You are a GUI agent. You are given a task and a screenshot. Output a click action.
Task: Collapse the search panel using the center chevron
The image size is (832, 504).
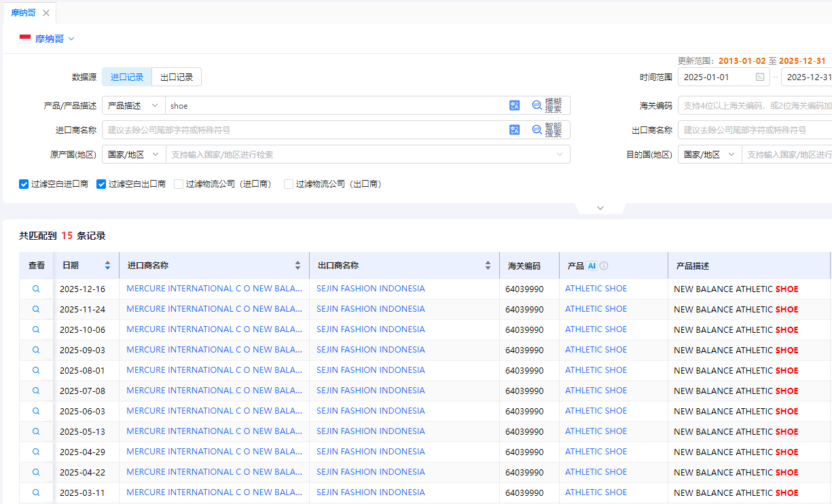click(x=600, y=208)
